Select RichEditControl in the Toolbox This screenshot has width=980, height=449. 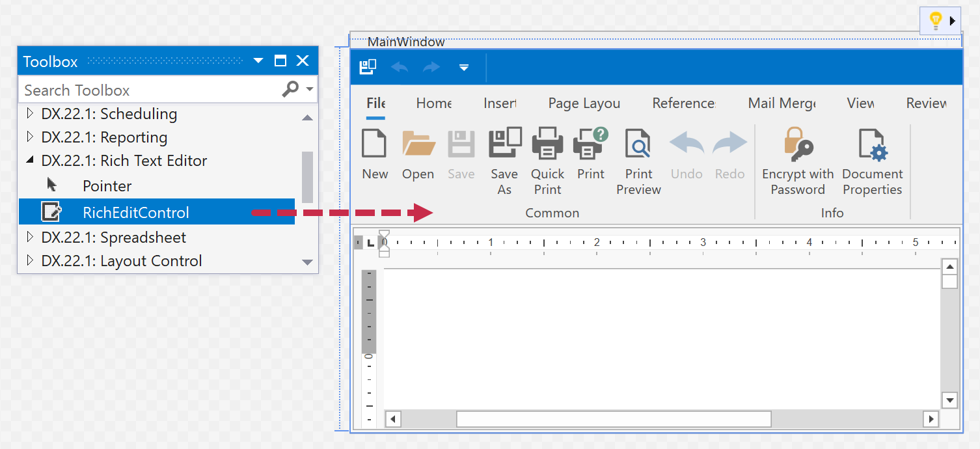(x=136, y=213)
